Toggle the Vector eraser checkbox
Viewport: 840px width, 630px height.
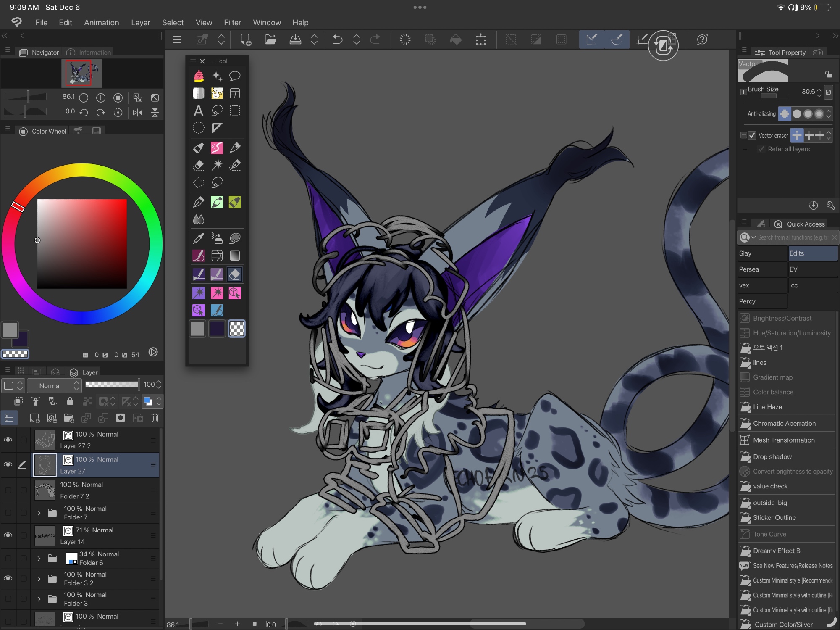[752, 135]
